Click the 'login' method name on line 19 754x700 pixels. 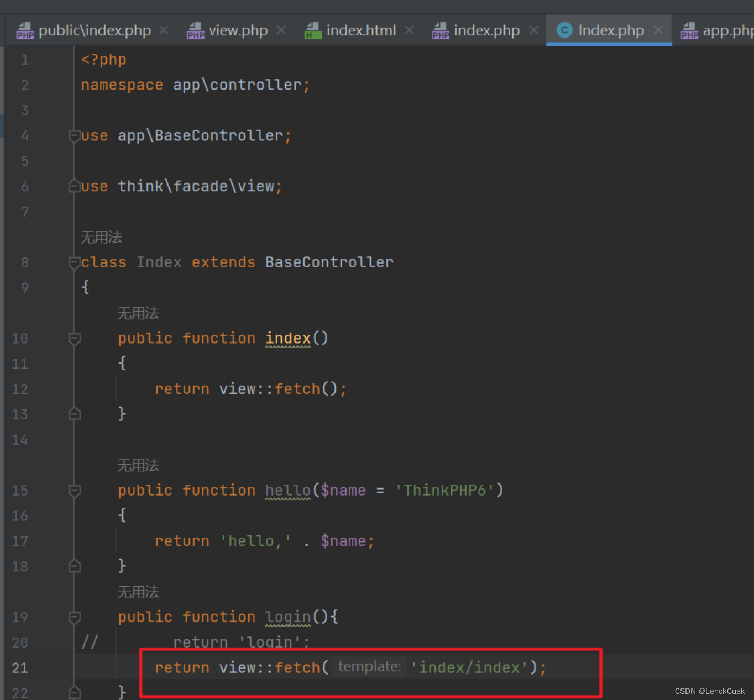[288, 617]
